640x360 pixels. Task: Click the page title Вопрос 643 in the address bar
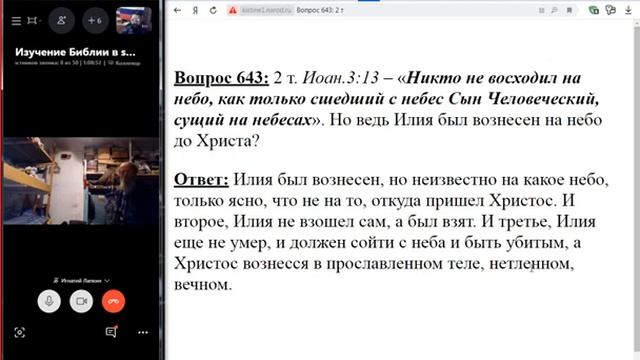point(320,10)
